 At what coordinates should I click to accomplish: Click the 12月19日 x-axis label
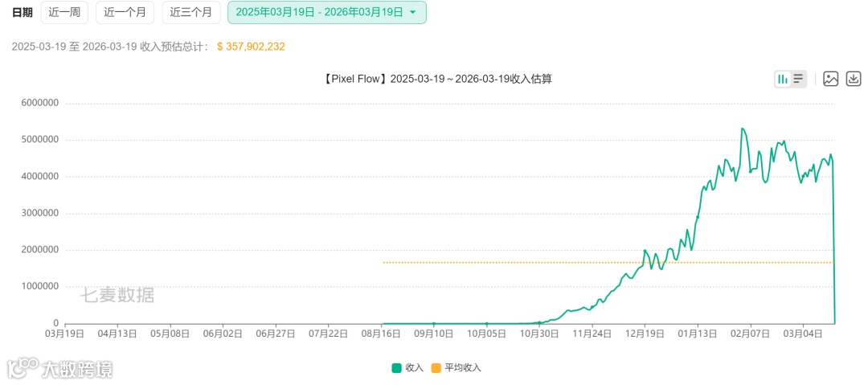coord(645,334)
